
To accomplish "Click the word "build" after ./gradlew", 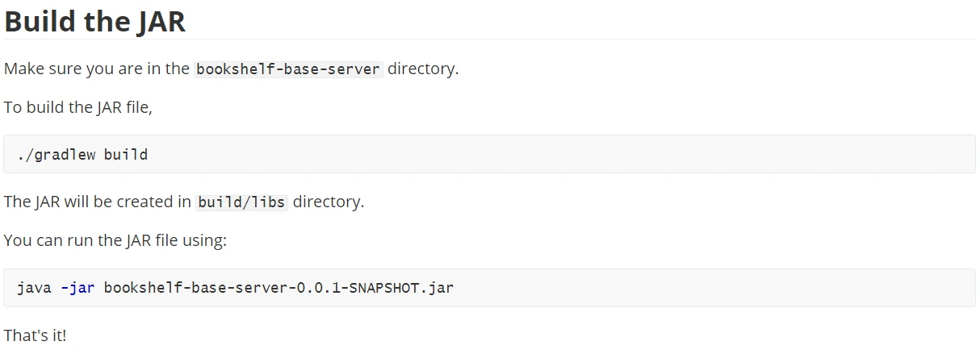I will pyautogui.click(x=126, y=154).
